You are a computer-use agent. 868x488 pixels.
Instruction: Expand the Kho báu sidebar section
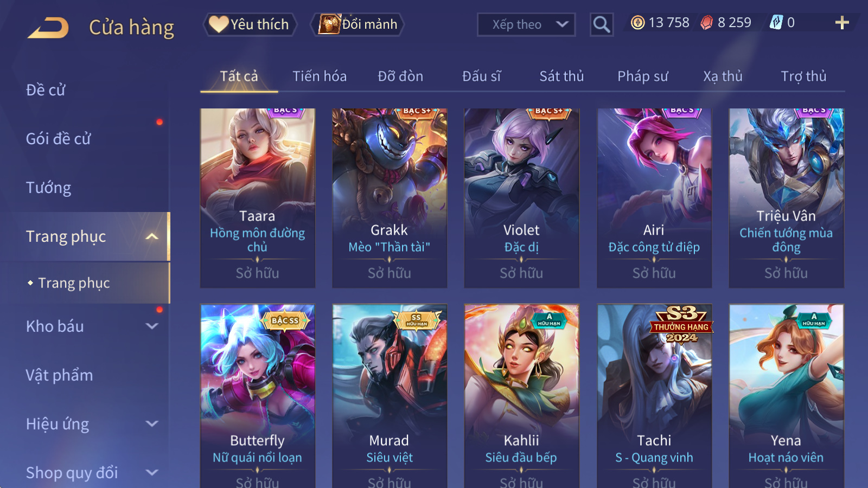click(152, 326)
